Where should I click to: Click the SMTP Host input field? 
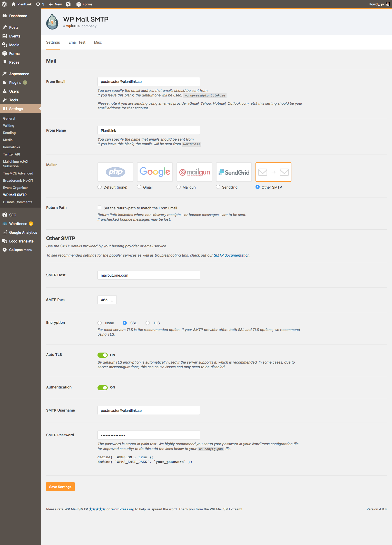click(x=149, y=275)
